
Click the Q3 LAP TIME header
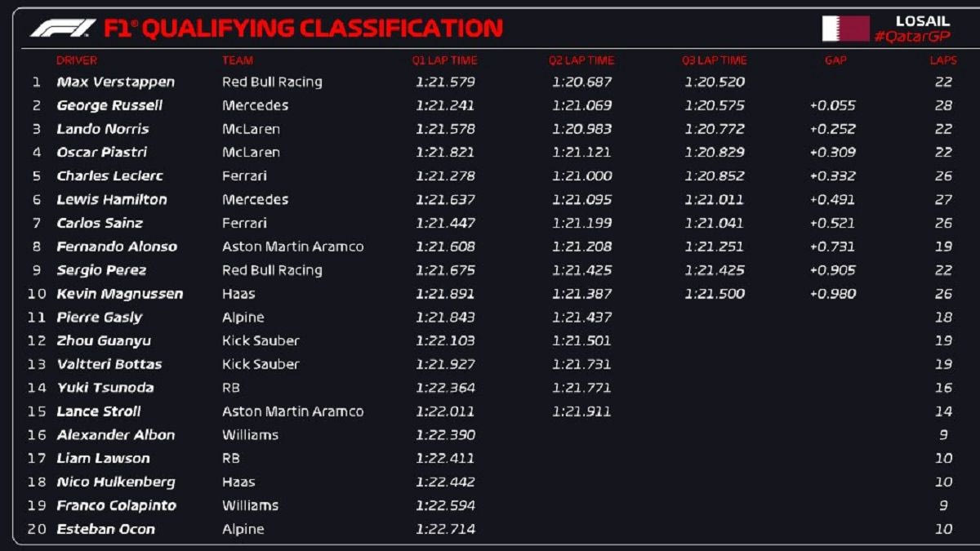[x=715, y=60]
